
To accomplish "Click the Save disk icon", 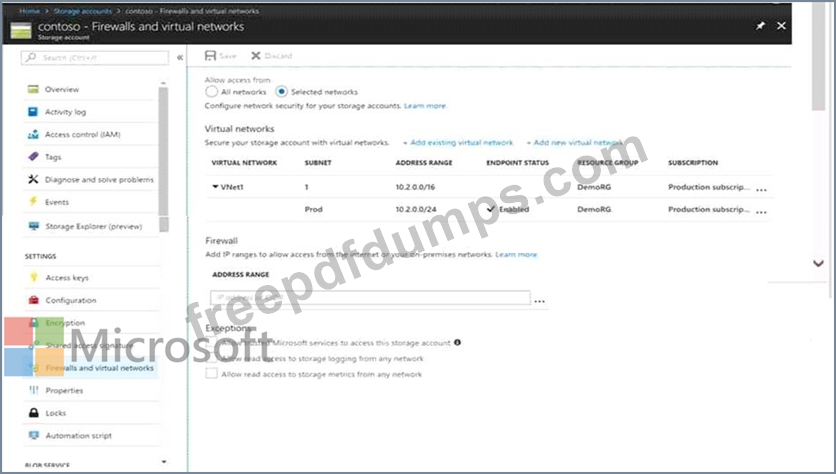I will (211, 55).
